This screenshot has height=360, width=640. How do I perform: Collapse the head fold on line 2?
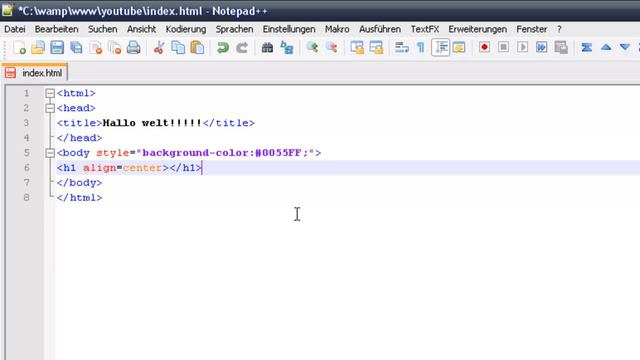tap(50, 108)
